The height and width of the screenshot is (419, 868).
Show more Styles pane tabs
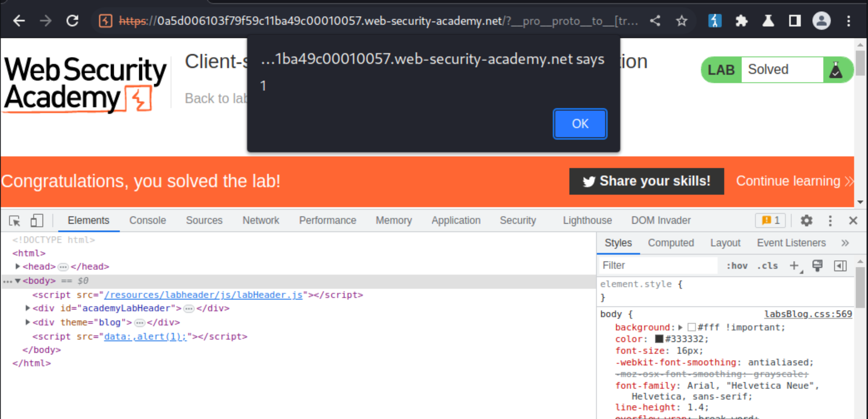pos(845,243)
